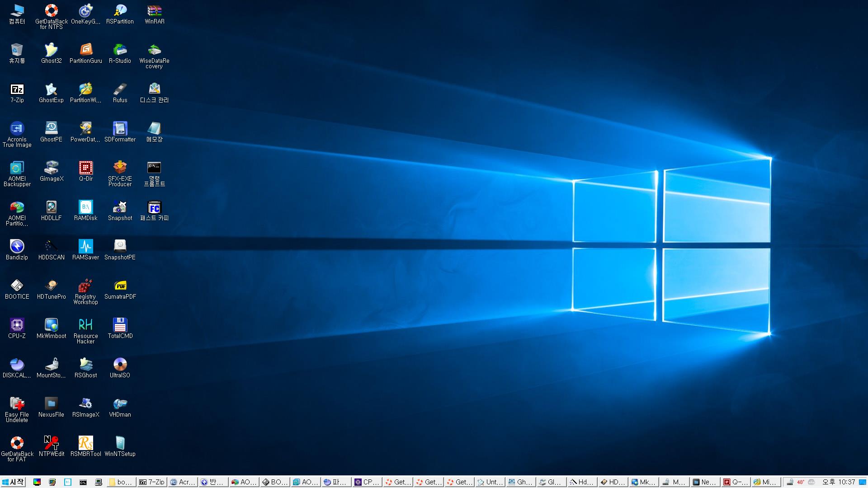Open NTPWEdit desktop shortcut

pos(52,446)
